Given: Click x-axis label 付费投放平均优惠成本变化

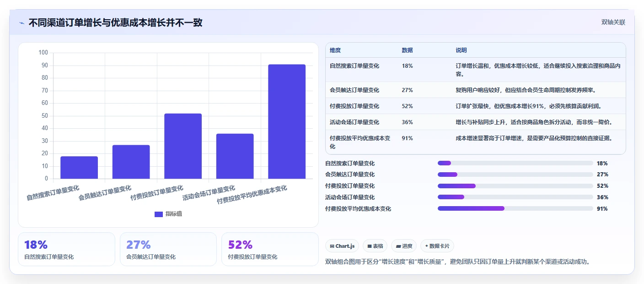Looking at the screenshot, I should coord(252,195).
